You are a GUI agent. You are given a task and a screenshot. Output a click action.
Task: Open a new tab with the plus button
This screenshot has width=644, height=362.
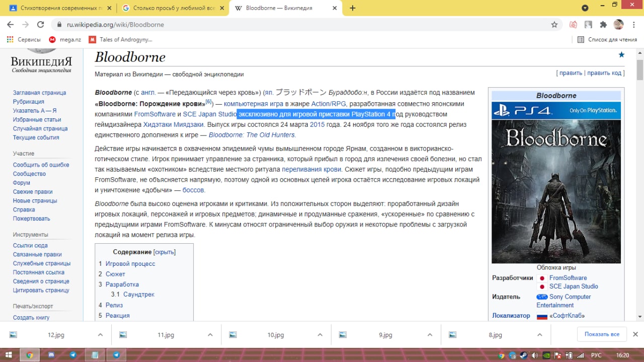coord(353,8)
